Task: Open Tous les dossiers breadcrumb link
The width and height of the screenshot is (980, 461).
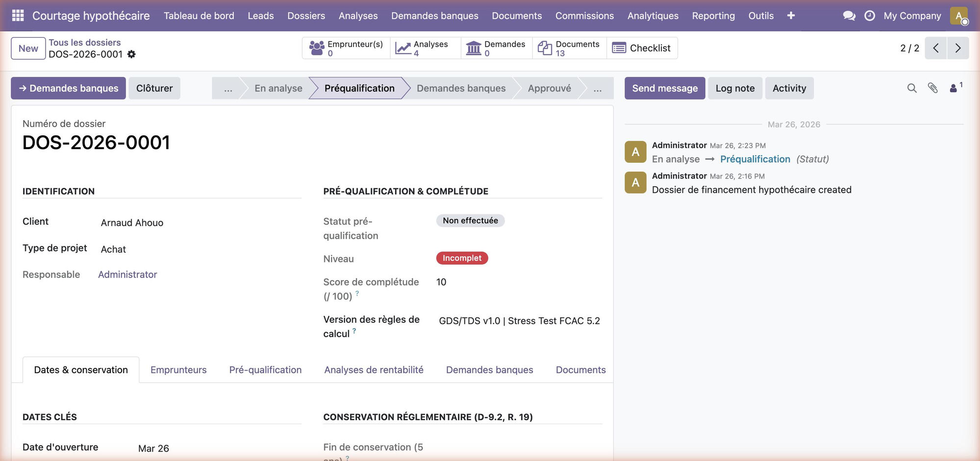Action: tap(85, 43)
